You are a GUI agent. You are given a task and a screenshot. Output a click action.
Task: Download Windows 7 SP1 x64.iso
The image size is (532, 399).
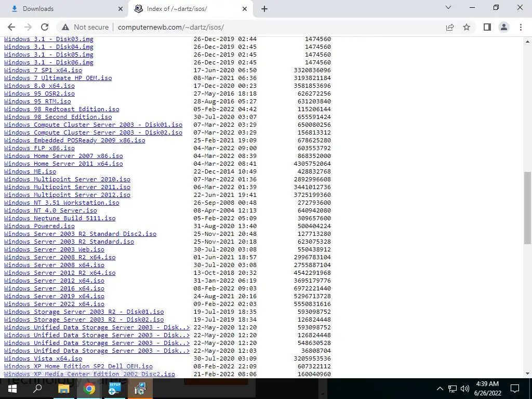click(x=43, y=70)
